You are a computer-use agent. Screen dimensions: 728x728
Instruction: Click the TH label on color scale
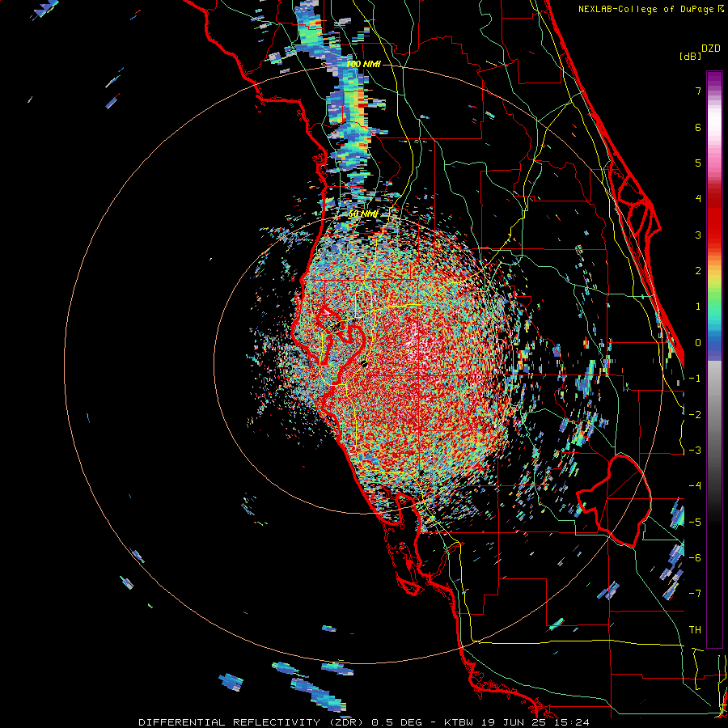pos(695,630)
